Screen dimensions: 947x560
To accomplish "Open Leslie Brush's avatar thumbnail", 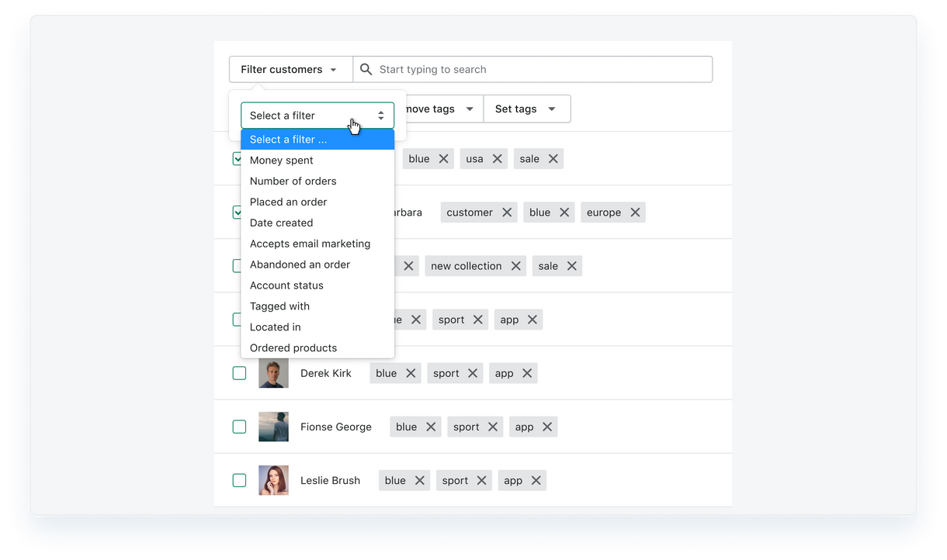I will tap(273, 480).
